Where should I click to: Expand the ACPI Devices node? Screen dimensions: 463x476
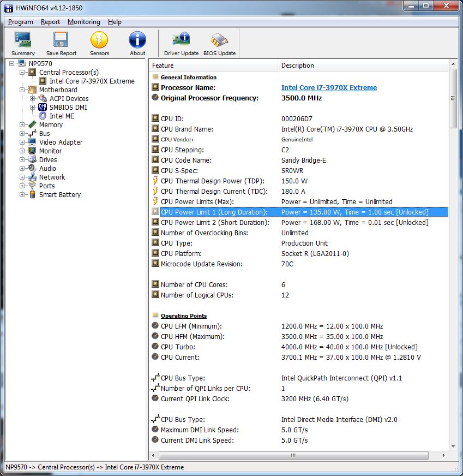[x=32, y=98]
